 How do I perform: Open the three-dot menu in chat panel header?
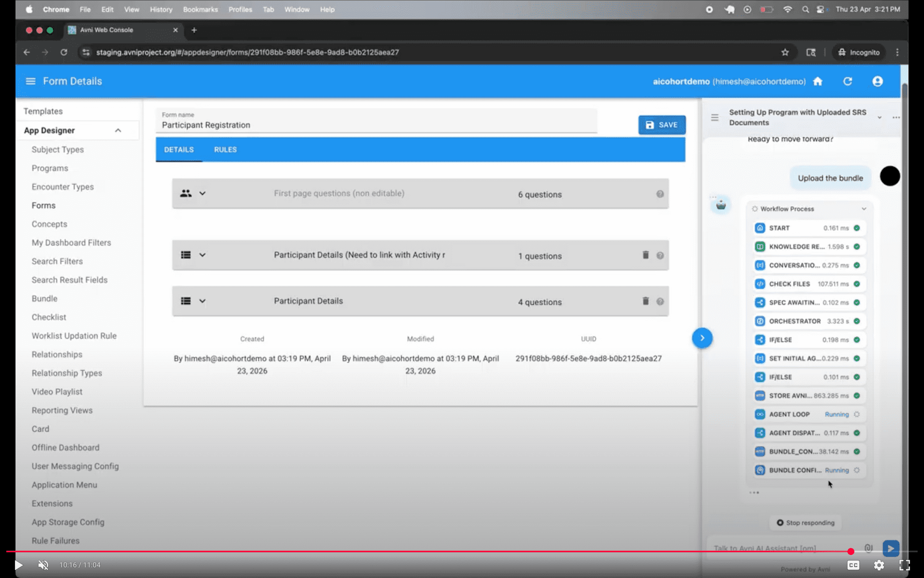(x=896, y=117)
